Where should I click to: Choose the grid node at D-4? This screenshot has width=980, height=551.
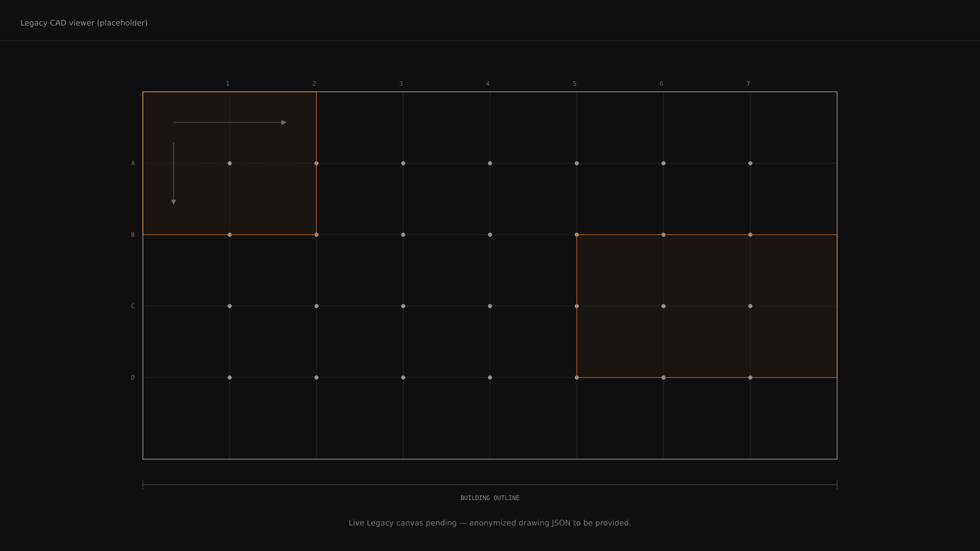pos(490,378)
